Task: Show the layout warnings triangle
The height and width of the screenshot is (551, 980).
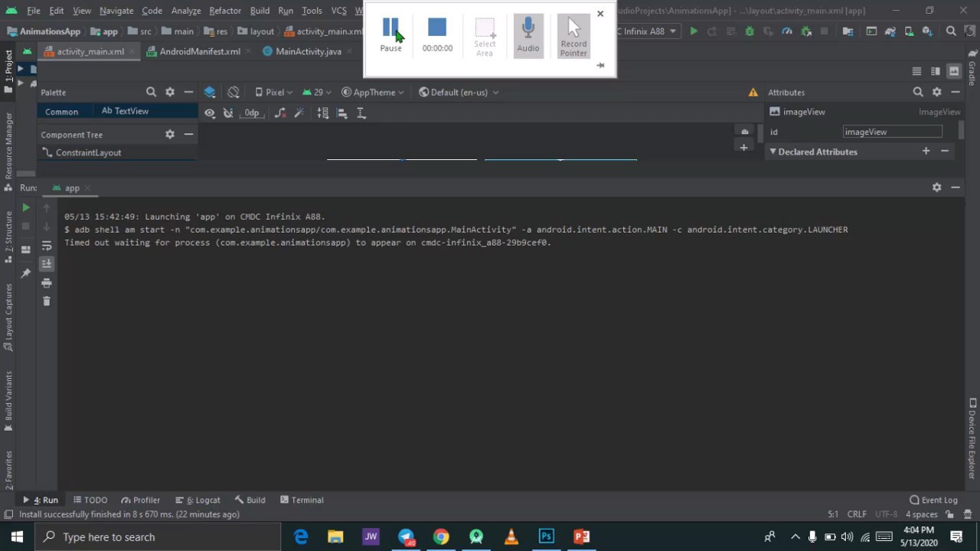Action: (x=753, y=92)
